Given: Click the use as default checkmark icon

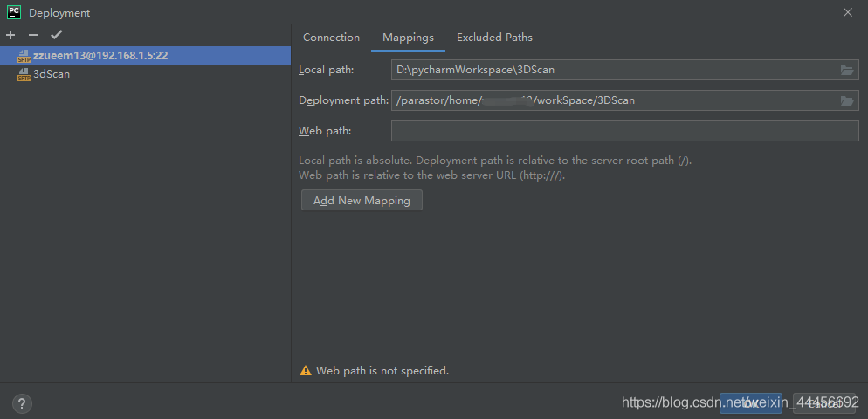Looking at the screenshot, I should pos(57,35).
